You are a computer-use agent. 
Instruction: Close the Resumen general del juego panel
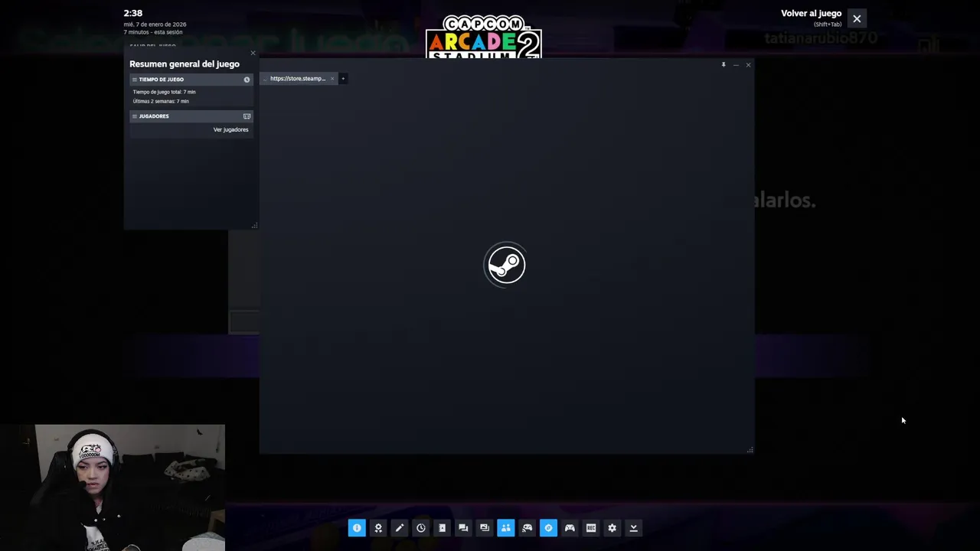pyautogui.click(x=253, y=53)
